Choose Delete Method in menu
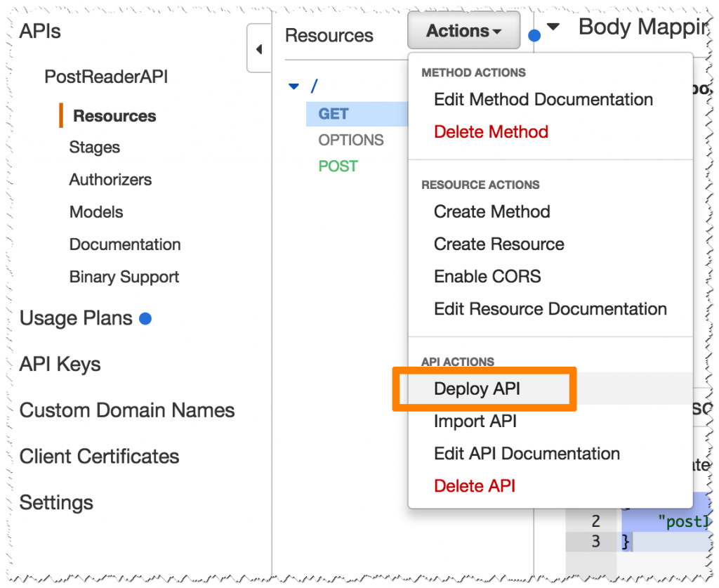The image size is (719, 588). point(491,131)
